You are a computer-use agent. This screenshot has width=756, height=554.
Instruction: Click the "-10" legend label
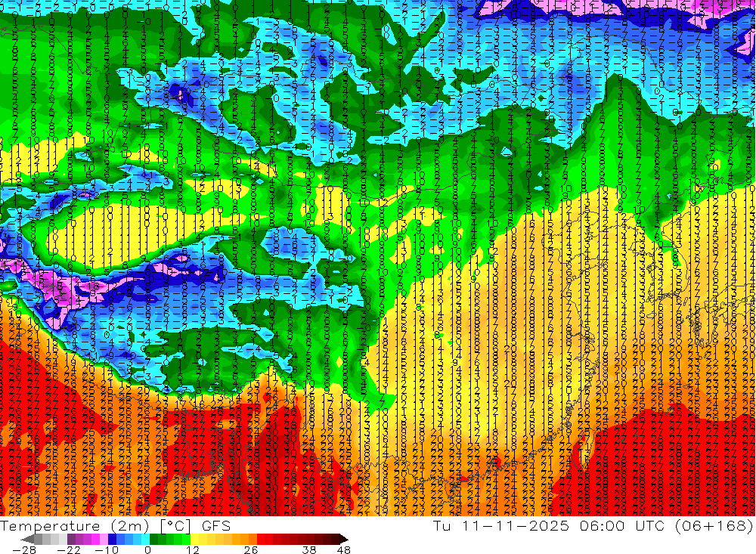pyautogui.click(x=107, y=550)
